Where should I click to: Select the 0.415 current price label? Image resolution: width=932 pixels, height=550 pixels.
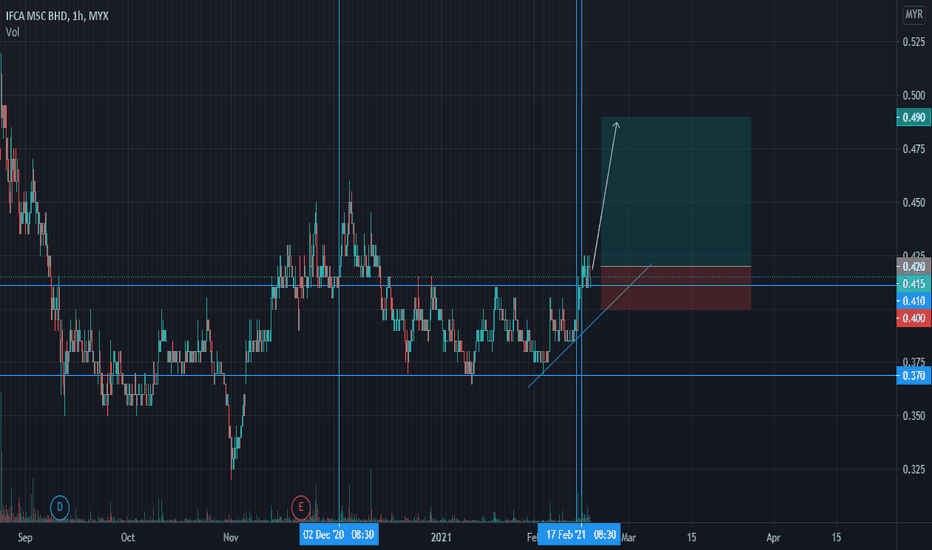[914, 284]
